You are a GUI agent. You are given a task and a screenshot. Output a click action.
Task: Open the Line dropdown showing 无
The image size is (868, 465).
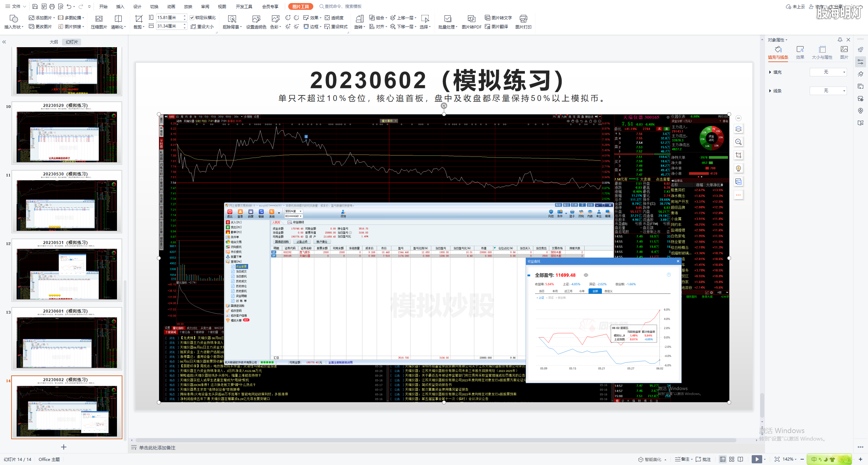point(828,91)
